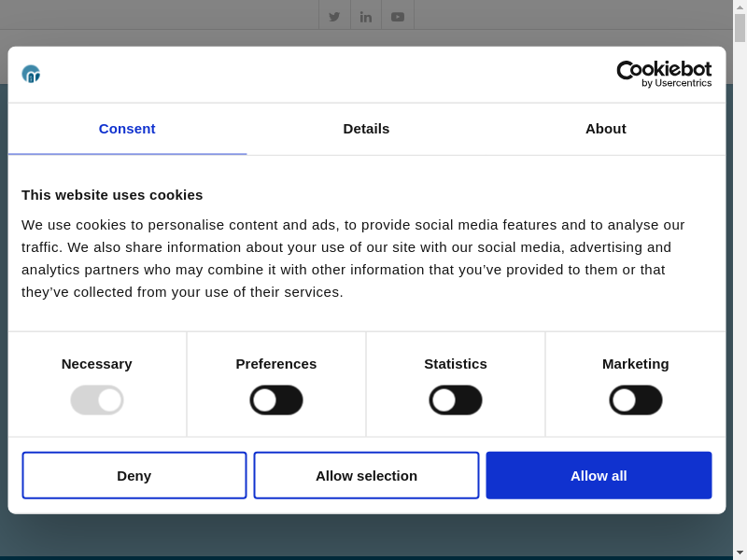Open the LinkedIn social link

pyautogui.click(x=366, y=16)
